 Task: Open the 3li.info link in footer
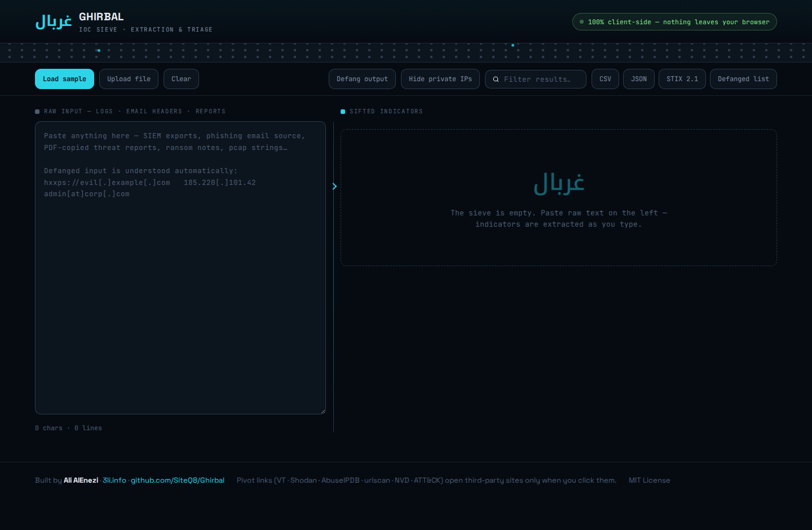click(x=114, y=480)
